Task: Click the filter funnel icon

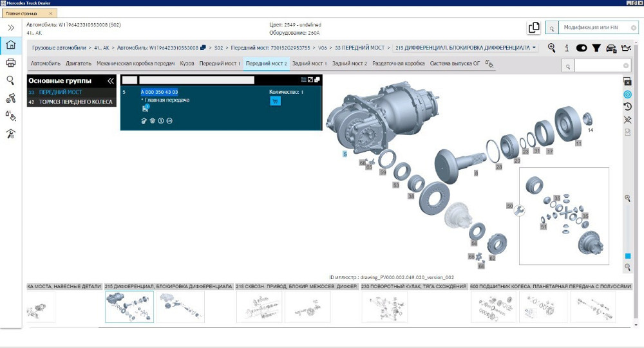Action: point(596,48)
